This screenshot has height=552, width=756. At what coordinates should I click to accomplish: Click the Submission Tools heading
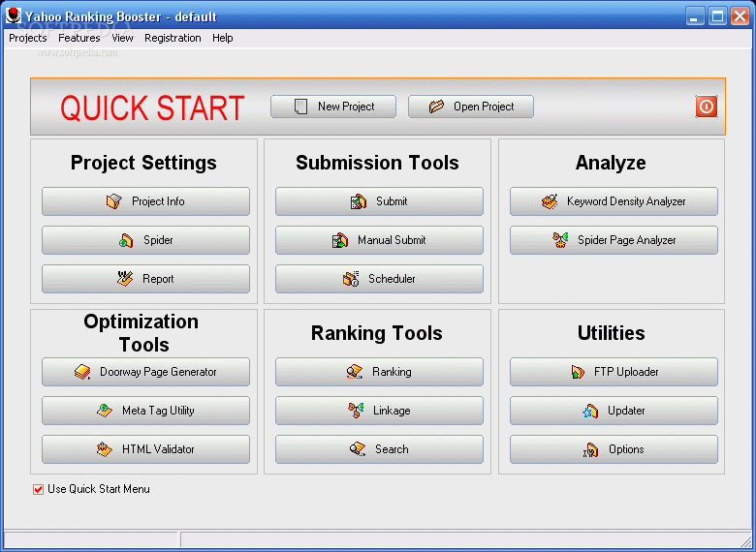coord(377,163)
